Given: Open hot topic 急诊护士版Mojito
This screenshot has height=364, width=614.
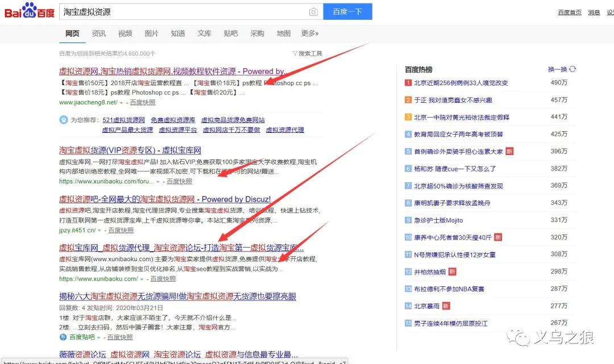Looking at the screenshot, I should (438, 220).
